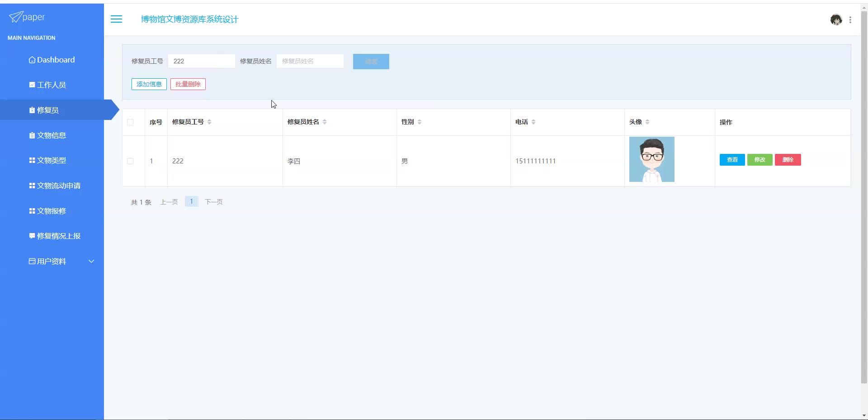This screenshot has height=420, width=868.
Task: Click the 文物信息 sidebar icon
Action: click(32, 135)
